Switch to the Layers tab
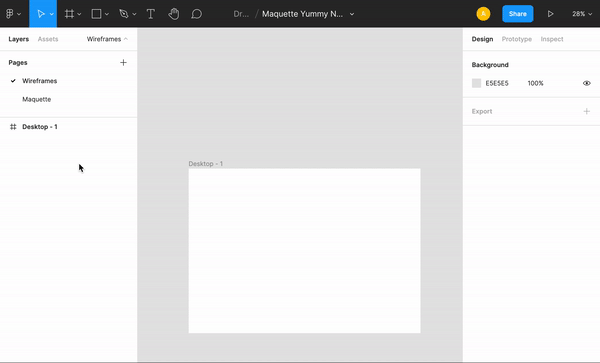This screenshot has width=600, height=363. (x=18, y=39)
